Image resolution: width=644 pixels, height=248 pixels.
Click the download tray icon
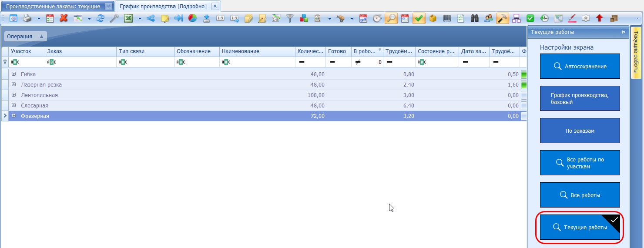pyautogui.click(x=207, y=18)
